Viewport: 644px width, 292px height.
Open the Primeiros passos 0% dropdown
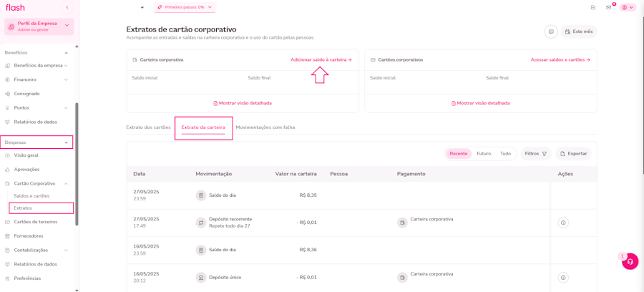tap(185, 7)
